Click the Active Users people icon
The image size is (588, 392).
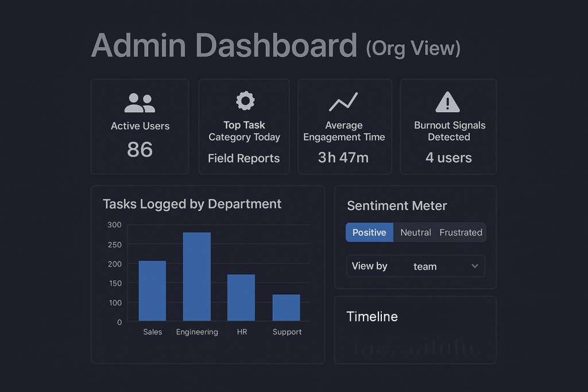coord(140,101)
